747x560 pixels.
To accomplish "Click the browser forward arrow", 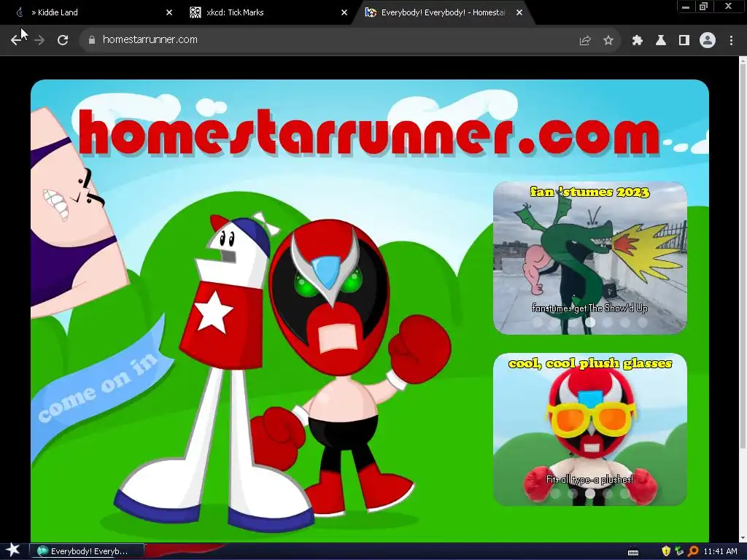I will coord(39,40).
